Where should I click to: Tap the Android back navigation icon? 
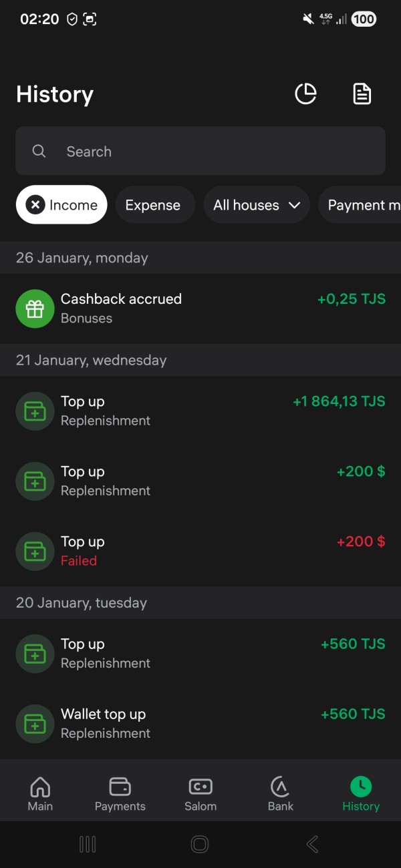[x=312, y=845]
